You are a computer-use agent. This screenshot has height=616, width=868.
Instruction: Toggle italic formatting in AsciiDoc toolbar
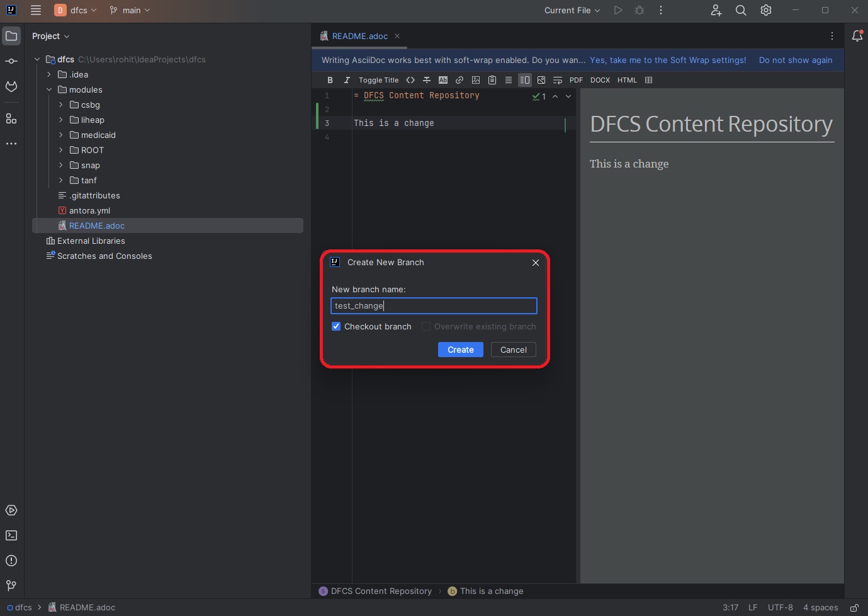click(346, 80)
